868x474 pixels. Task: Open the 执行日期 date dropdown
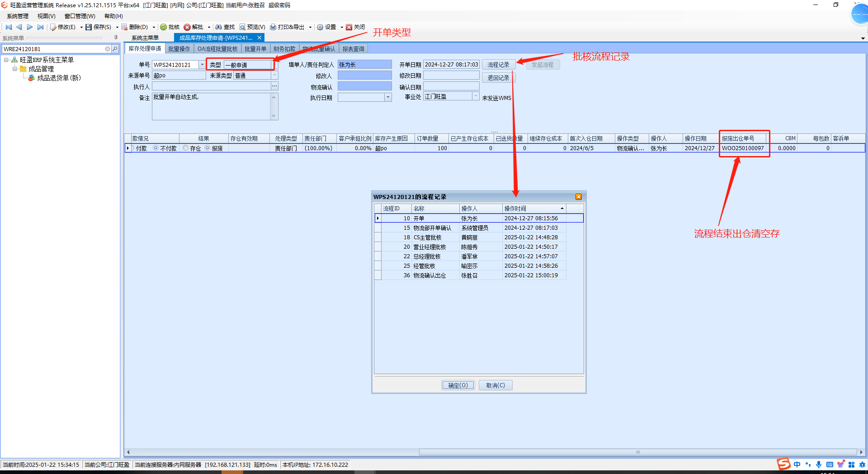tap(388, 97)
